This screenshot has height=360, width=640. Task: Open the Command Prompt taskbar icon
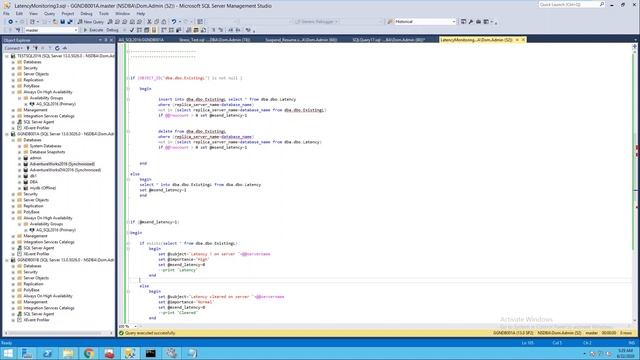coord(151,353)
